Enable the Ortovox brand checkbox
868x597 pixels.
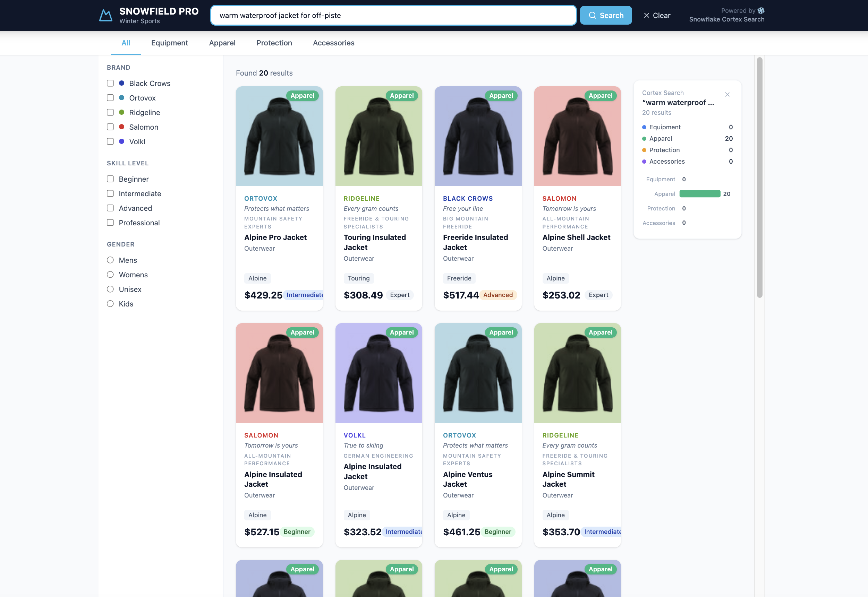point(110,98)
